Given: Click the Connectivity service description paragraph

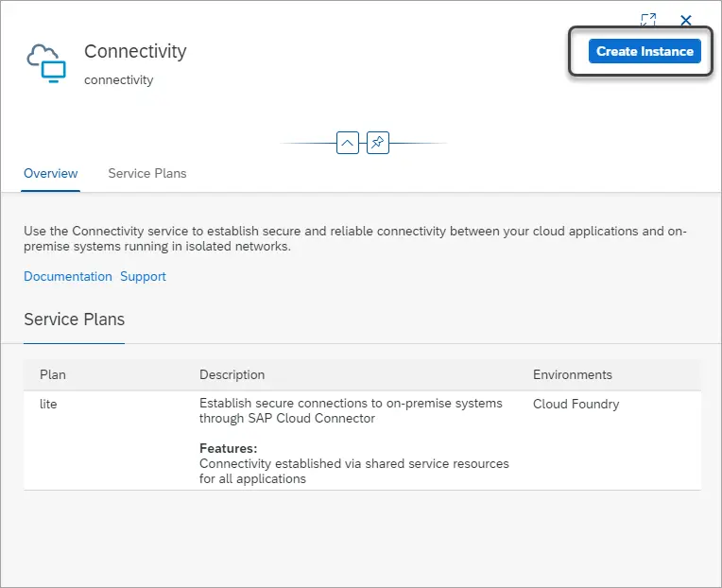Looking at the screenshot, I should click(x=355, y=238).
